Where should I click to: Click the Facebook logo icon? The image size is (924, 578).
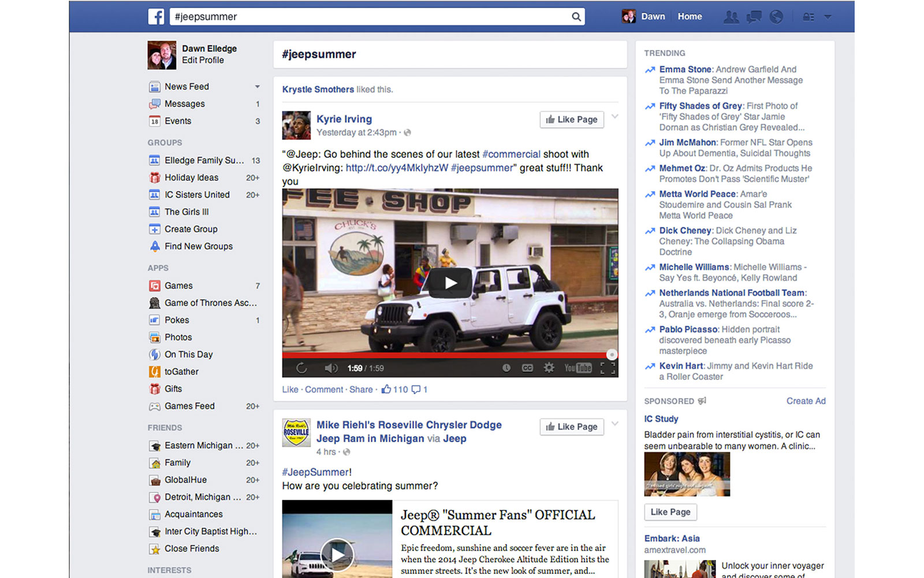[x=156, y=17]
